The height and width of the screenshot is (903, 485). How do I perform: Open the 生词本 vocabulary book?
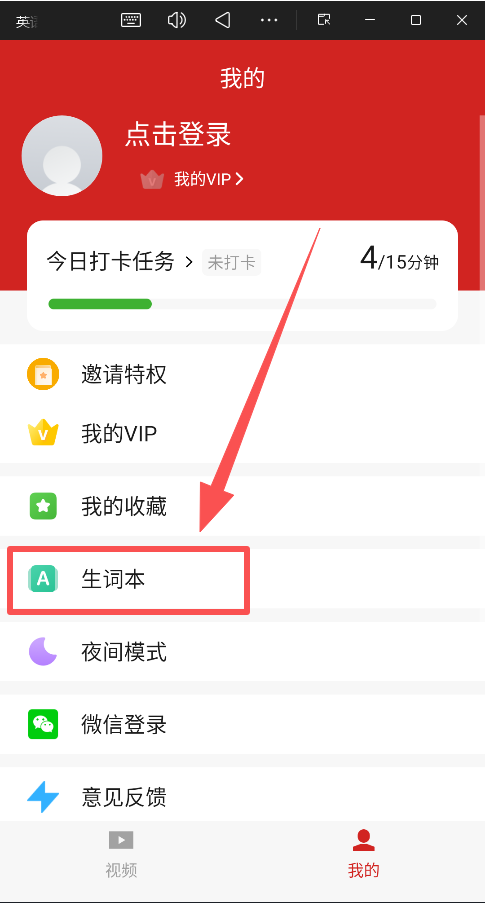coord(242,579)
